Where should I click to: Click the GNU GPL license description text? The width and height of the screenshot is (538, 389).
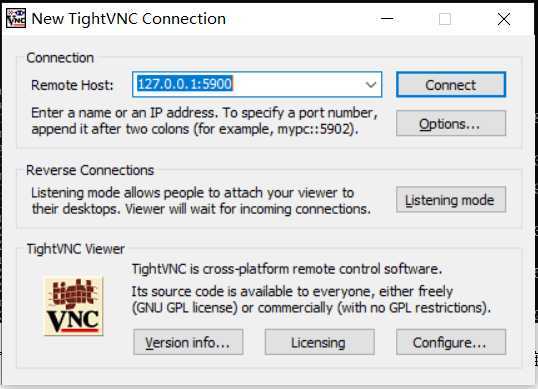tap(311, 299)
